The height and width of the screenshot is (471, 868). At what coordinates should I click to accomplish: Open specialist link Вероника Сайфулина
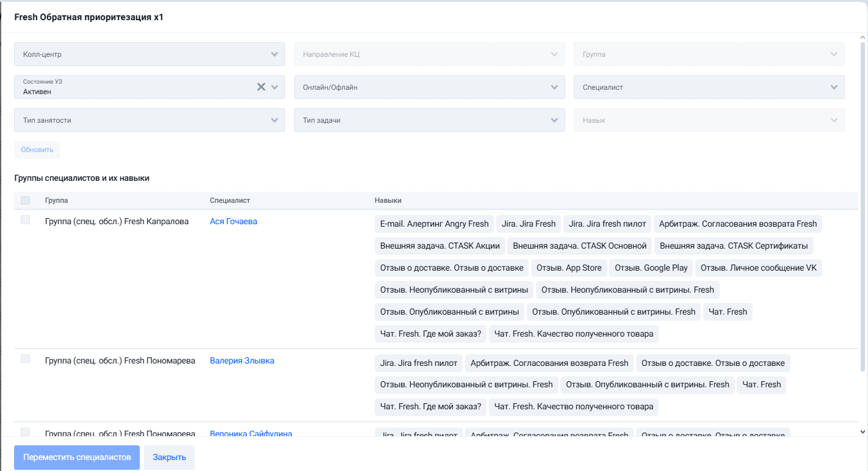click(x=251, y=433)
